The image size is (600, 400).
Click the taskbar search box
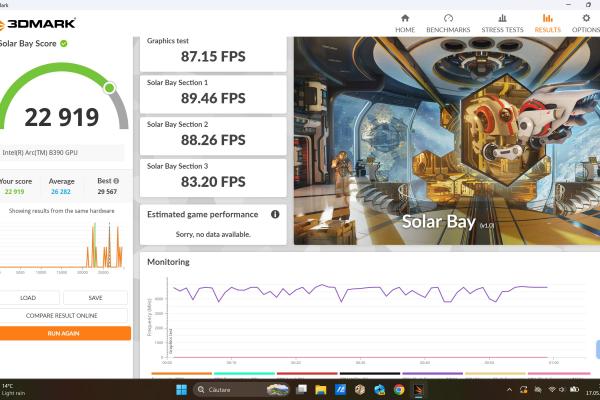pyautogui.click(x=241, y=390)
